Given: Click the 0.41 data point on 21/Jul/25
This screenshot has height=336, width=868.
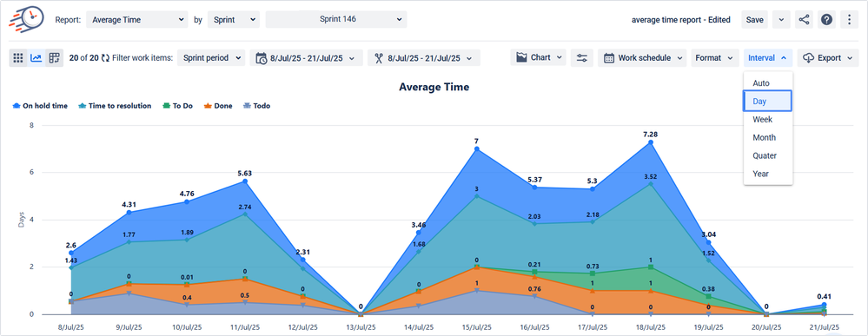Looking at the screenshot, I should 825,305.
